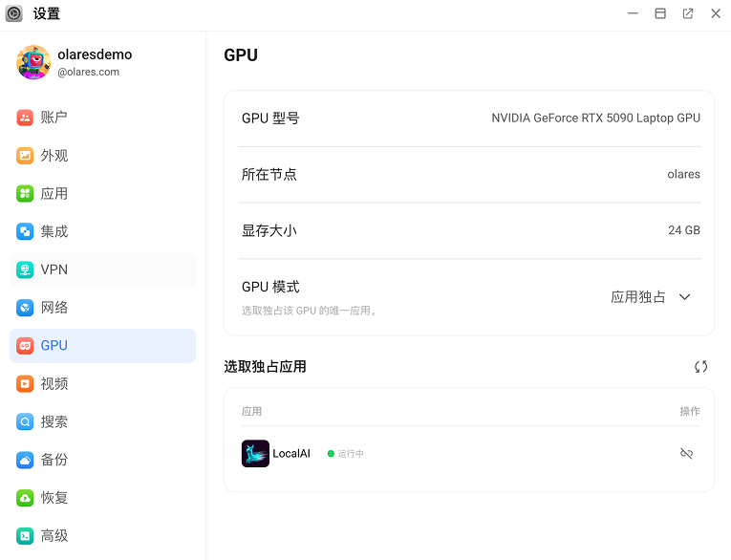
Task: Click the olares node value
Action: pos(683,174)
